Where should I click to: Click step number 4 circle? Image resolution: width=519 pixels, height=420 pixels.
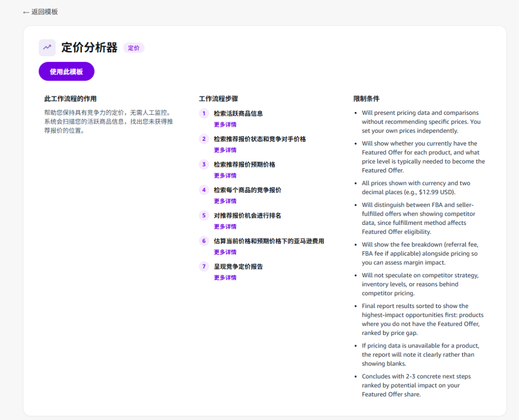204,190
